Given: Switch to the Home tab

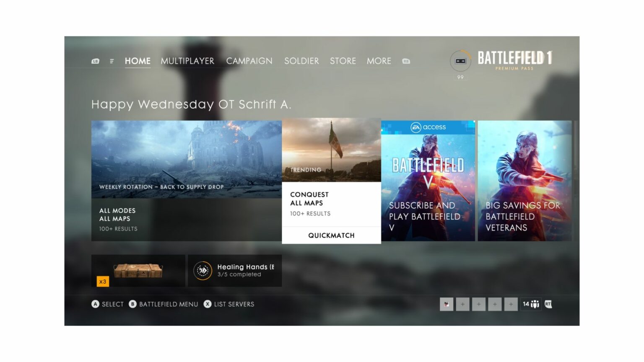Looking at the screenshot, I should (x=138, y=61).
